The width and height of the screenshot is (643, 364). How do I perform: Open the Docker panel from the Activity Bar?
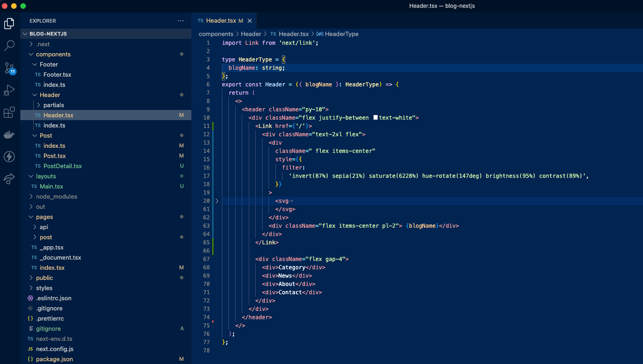[9, 134]
